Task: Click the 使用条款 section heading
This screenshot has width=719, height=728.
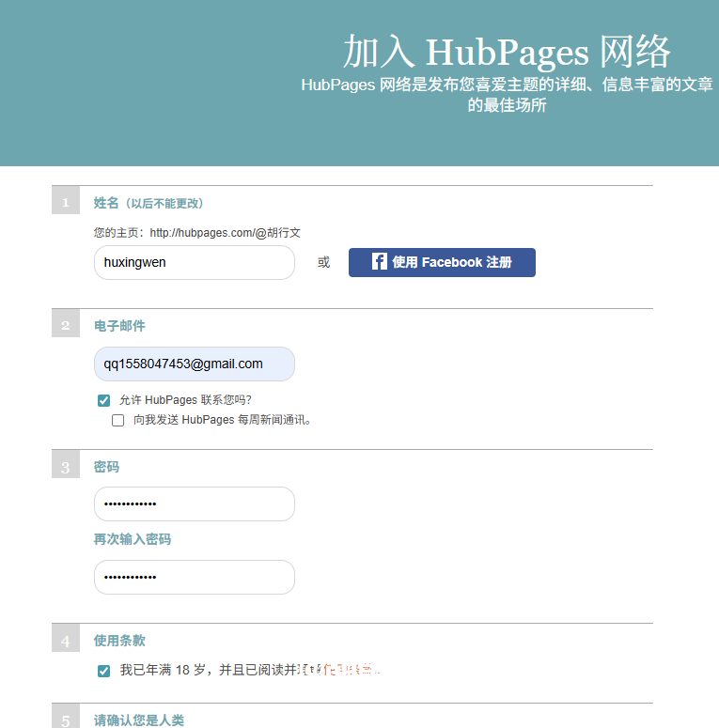Action: tap(119, 641)
